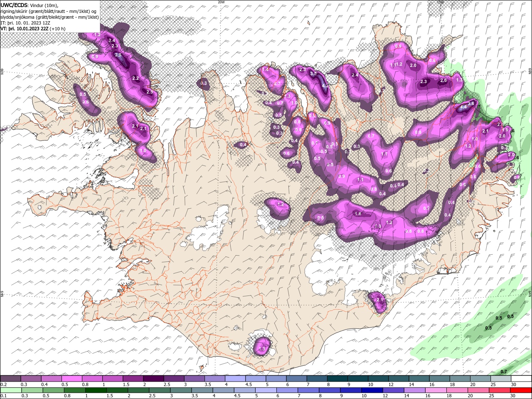Select the pale green 0.1–0.3 rain swatch
This screenshot has height=399, width=532.
[x=11, y=391]
